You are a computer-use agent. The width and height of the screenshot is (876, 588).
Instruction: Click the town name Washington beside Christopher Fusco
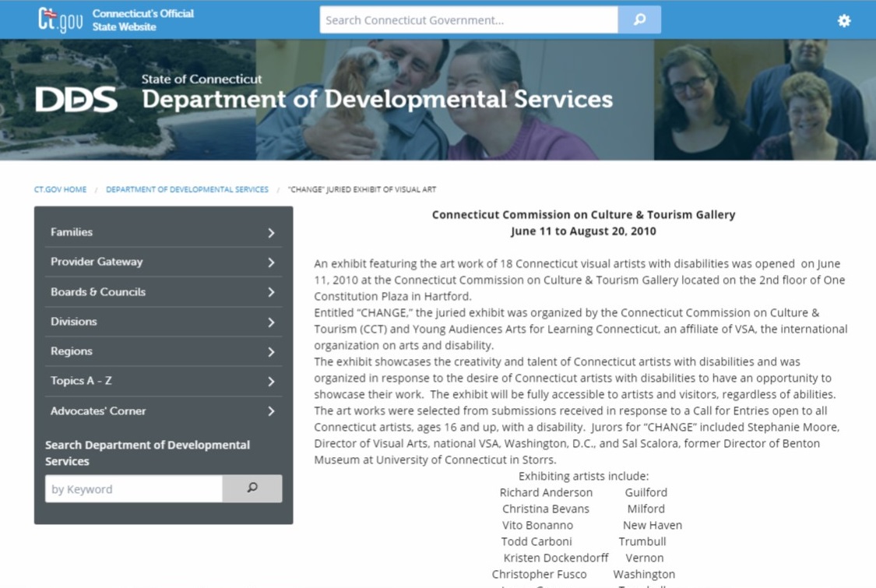(644, 574)
